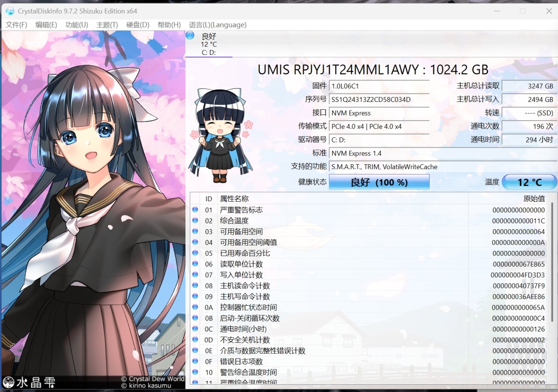Image resolution: width=558 pixels, height=392 pixels.
Task: Click the supported features field with TRIM
Action: tap(443, 167)
